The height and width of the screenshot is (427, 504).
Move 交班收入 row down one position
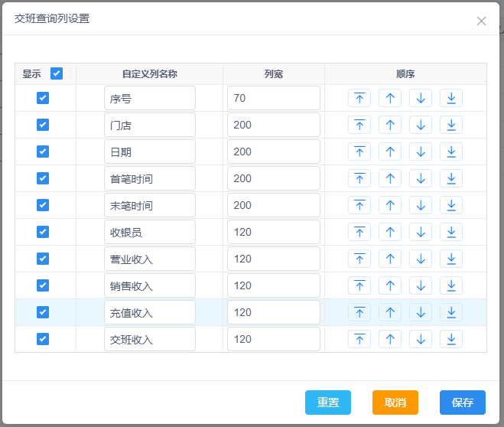click(421, 339)
